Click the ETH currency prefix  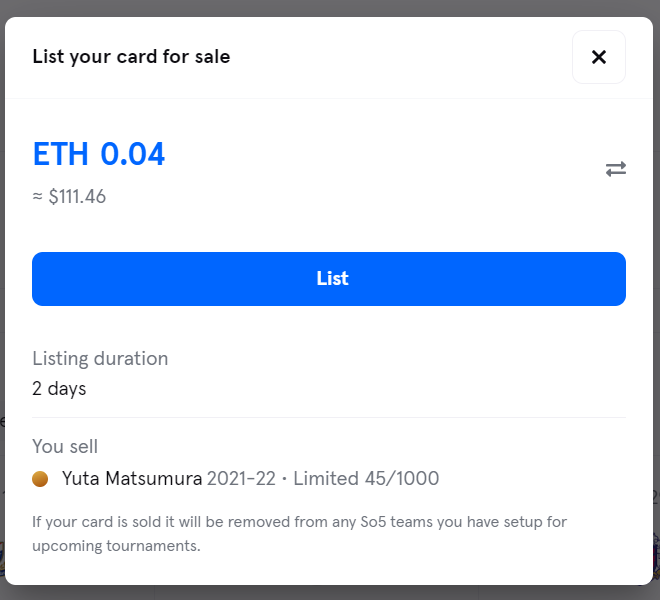coord(61,154)
